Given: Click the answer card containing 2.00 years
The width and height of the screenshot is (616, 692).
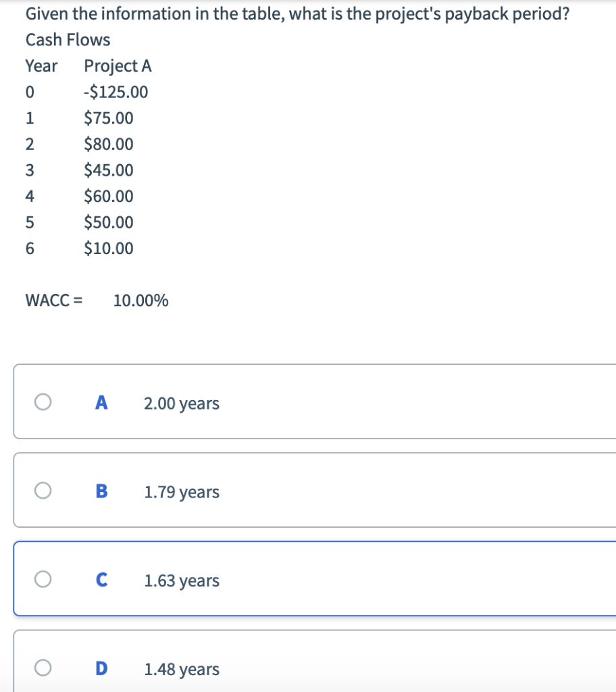Looking at the screenshot, I should (x=311, y=401).
